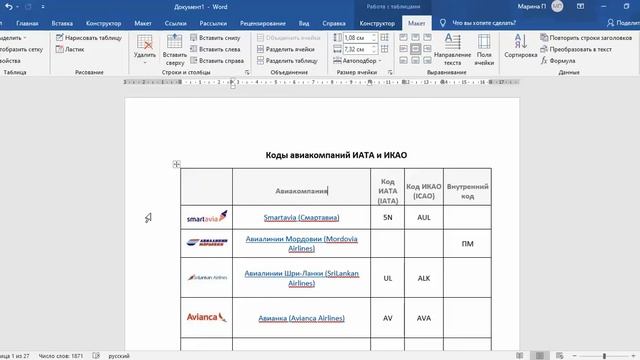
Task: Open the Ссылки ribbon tab
Action: 176,23
